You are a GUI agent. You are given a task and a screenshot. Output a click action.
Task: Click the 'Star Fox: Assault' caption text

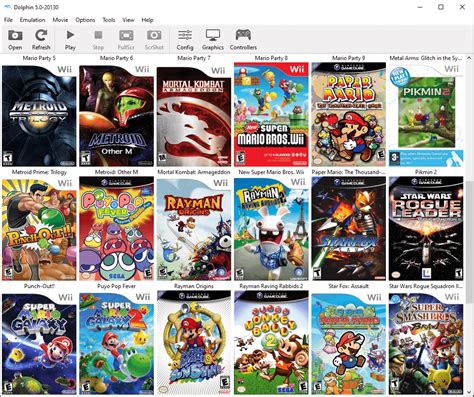(349, 286)
